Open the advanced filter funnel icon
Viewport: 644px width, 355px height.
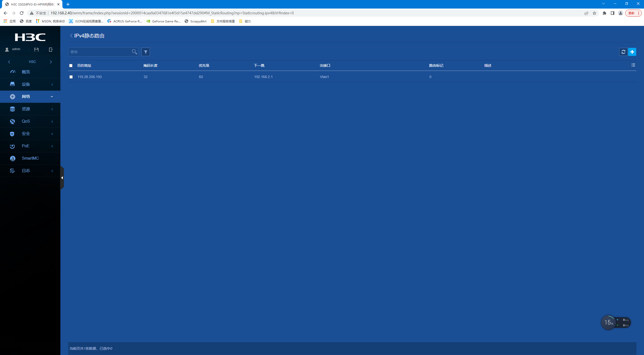(146, 52)
